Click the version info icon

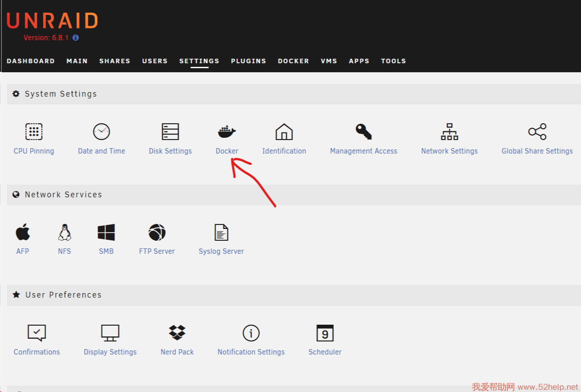(x=76, y=38)
